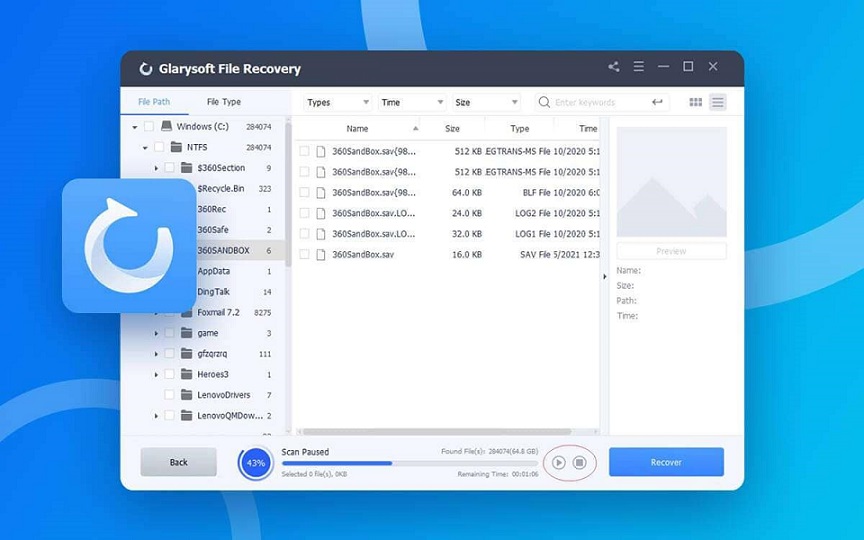This screenshot has width=864, height=540.
Task: Tick the NTFS checkbox
Action: tap(159, 147)
